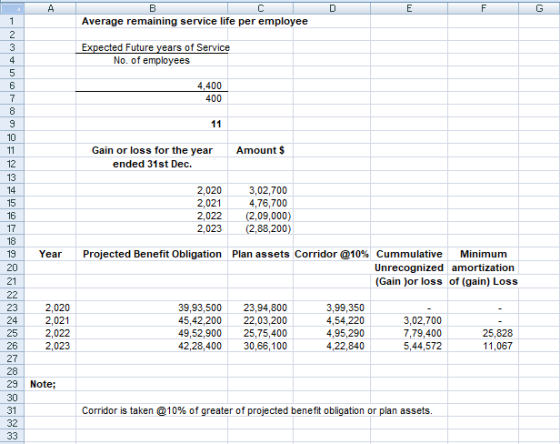Select row 9 header
Screen dimensions: 560x444
point(12,124)
